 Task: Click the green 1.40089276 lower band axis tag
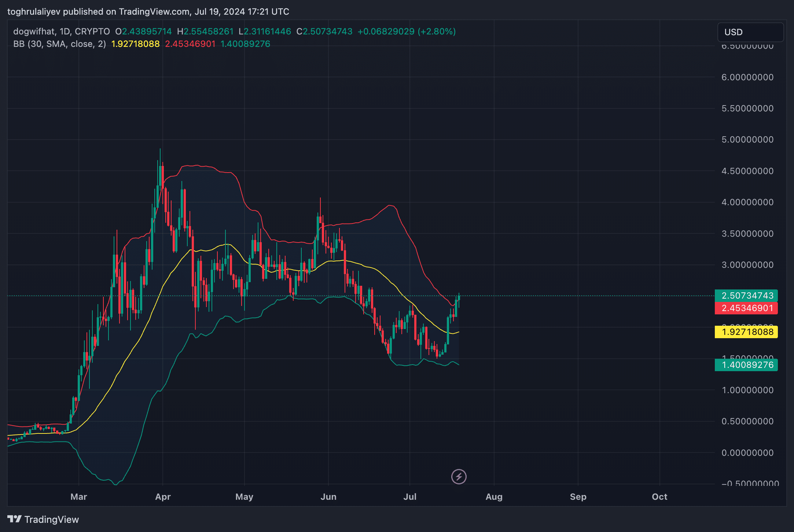coord(746,365)
